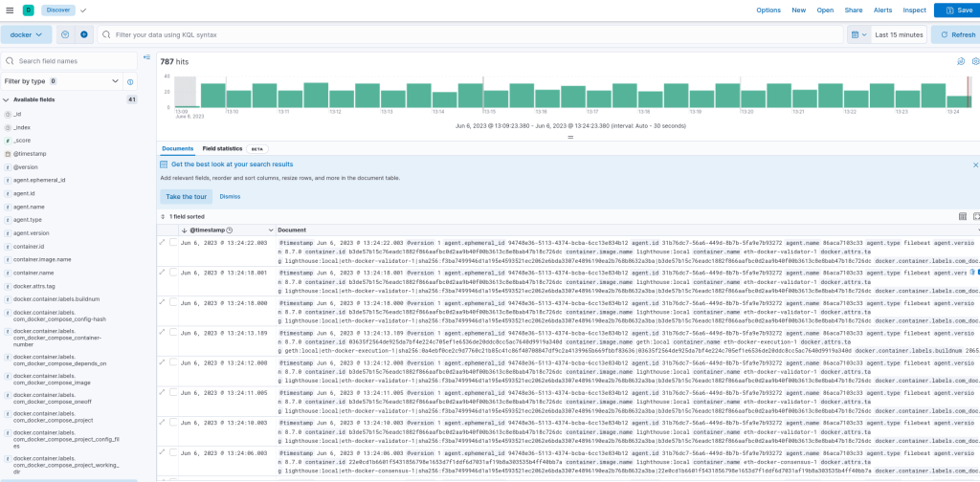
Task: Toggle full screen for the document table
Action: [x=976, y=216]
